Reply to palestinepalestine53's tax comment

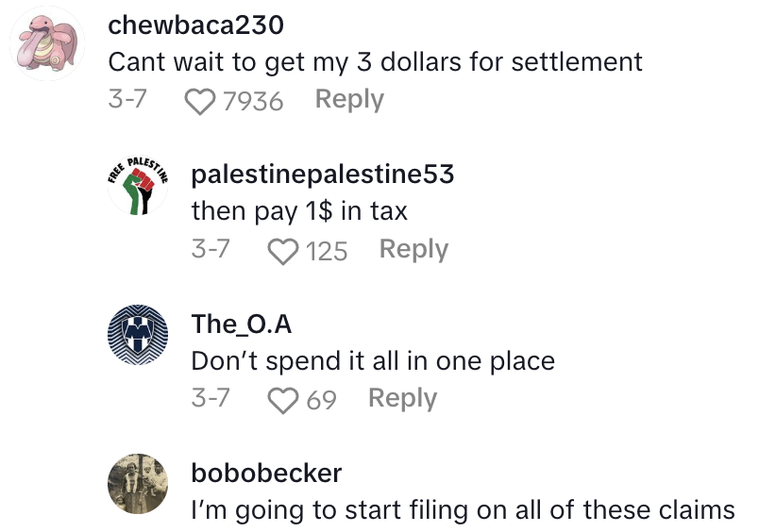[x=413, y=249]
